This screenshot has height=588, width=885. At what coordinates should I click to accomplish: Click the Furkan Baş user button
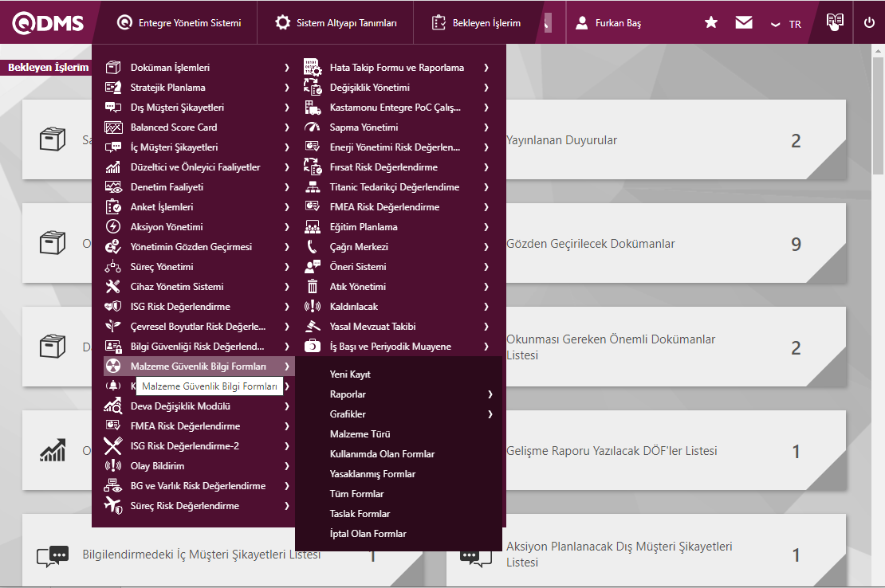(609, 23)
